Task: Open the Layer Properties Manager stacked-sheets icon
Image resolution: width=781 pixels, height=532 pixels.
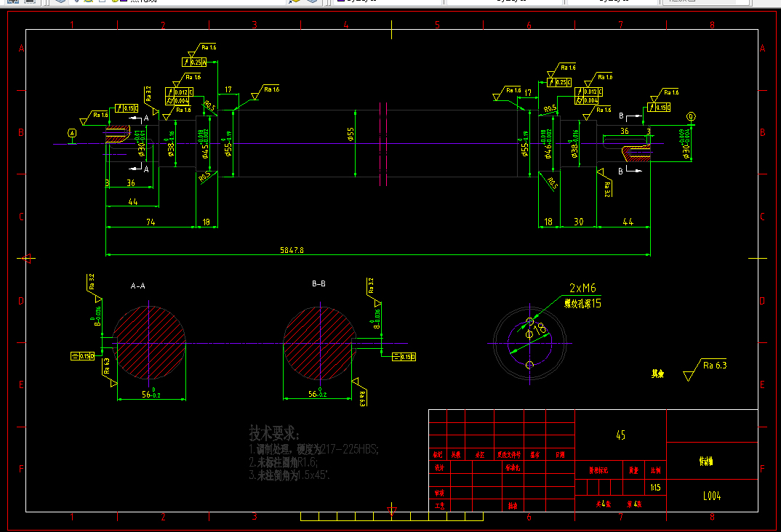Action: [60, 1]
